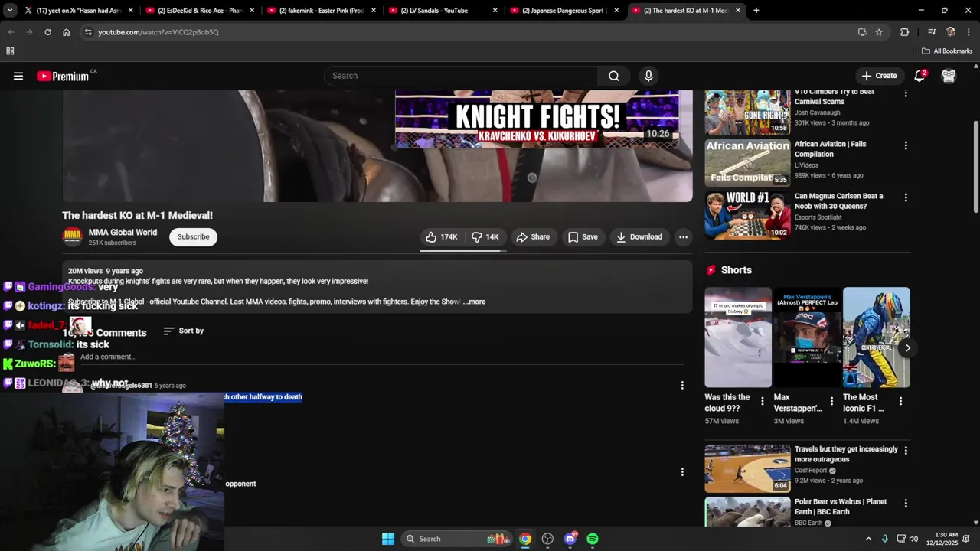Open YouTube notifications bell
This screenshot has height=551, width=980.
coord(920,76)
